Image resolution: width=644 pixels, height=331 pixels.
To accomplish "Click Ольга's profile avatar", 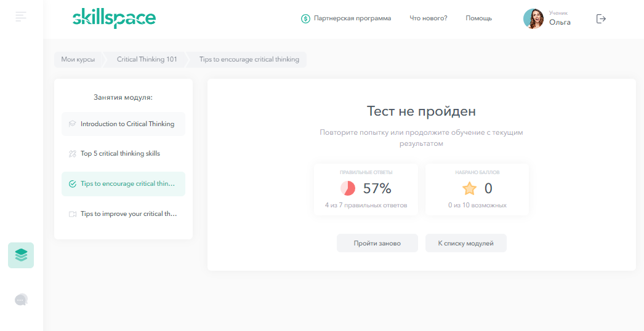I will pyautogui.click(x=534, y=19).
